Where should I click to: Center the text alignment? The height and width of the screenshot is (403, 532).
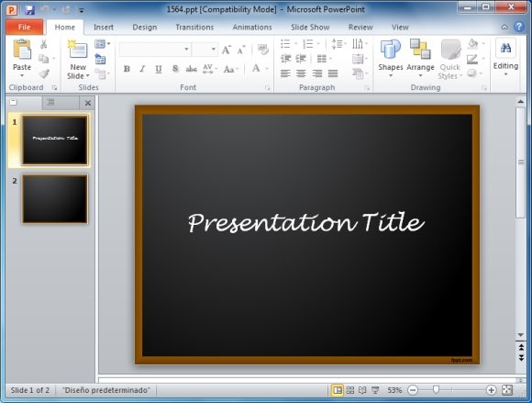point(301,73)
